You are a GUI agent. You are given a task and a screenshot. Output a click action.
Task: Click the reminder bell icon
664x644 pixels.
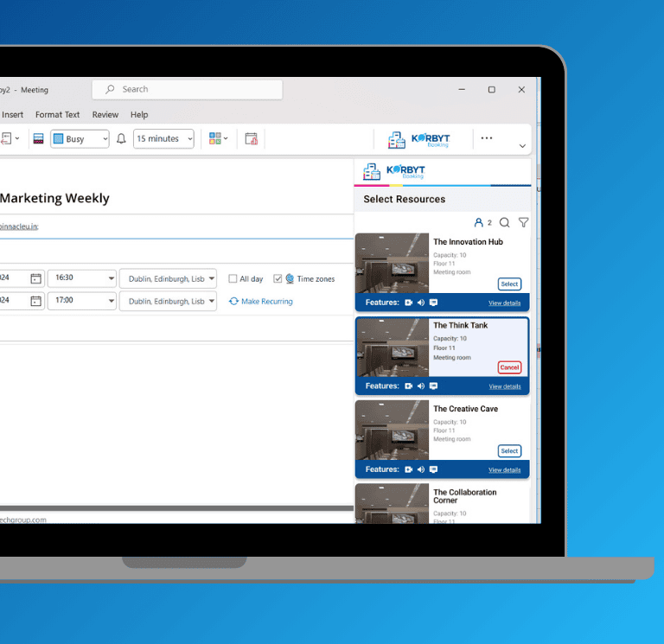pyautogui.click(x=121, y=139)
